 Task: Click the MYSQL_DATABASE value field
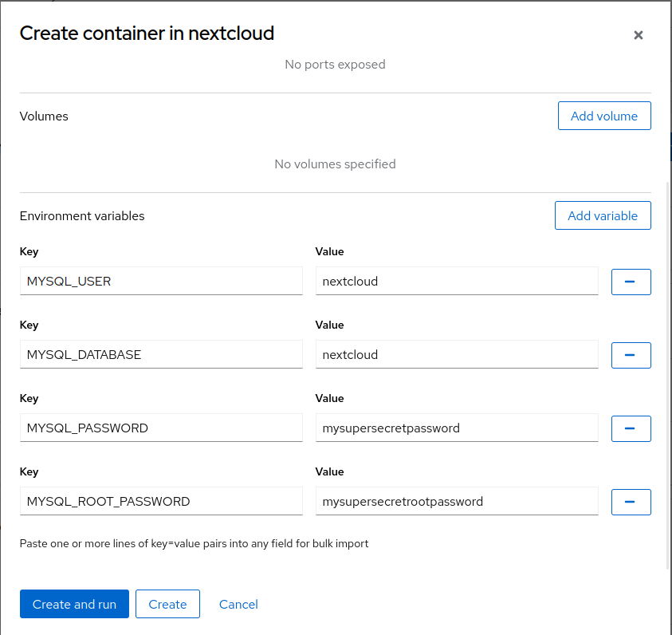[x=457, y=354]
